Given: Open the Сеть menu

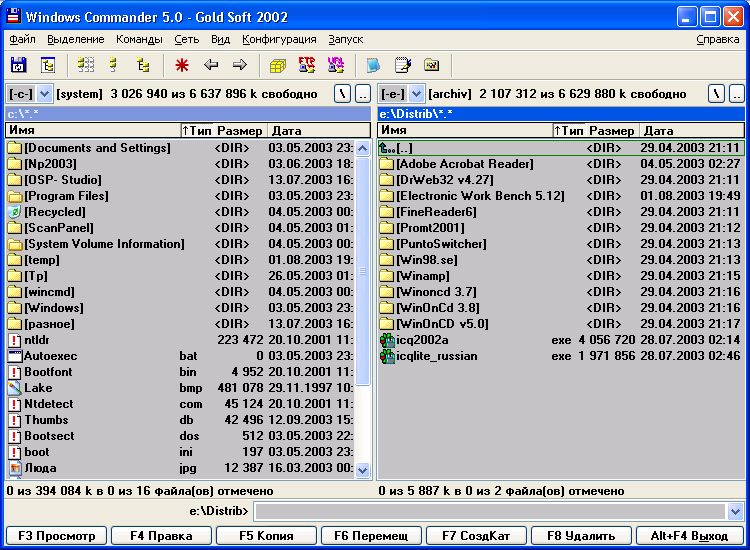Looking at the screenshot, I should click(x=187, y=39).
